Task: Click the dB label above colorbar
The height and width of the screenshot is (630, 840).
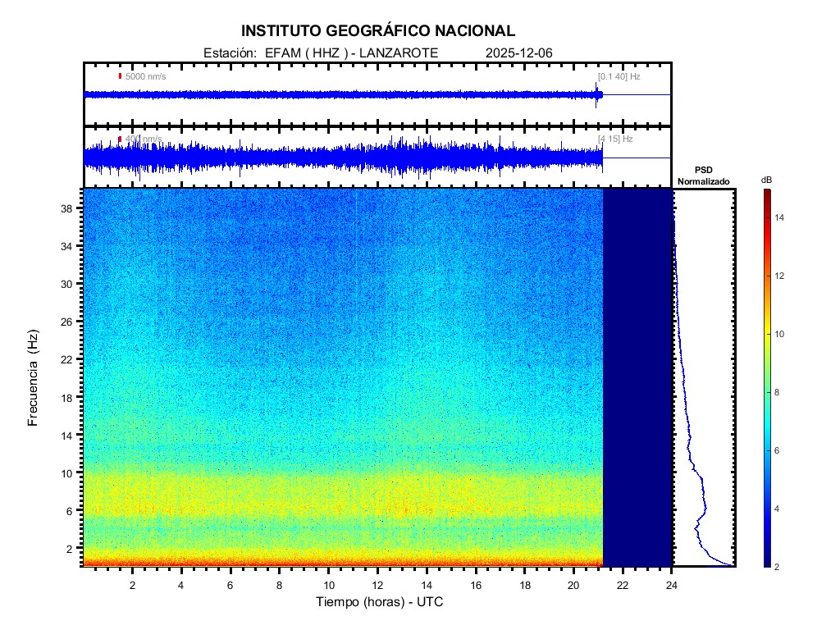Action: coord(766,180)
